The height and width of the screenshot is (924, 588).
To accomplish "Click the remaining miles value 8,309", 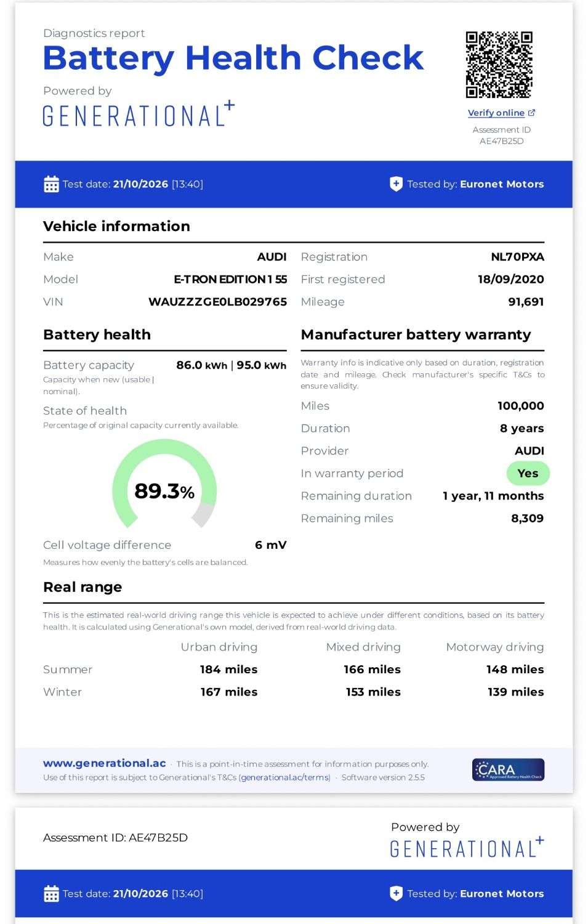I will [528, 519].
